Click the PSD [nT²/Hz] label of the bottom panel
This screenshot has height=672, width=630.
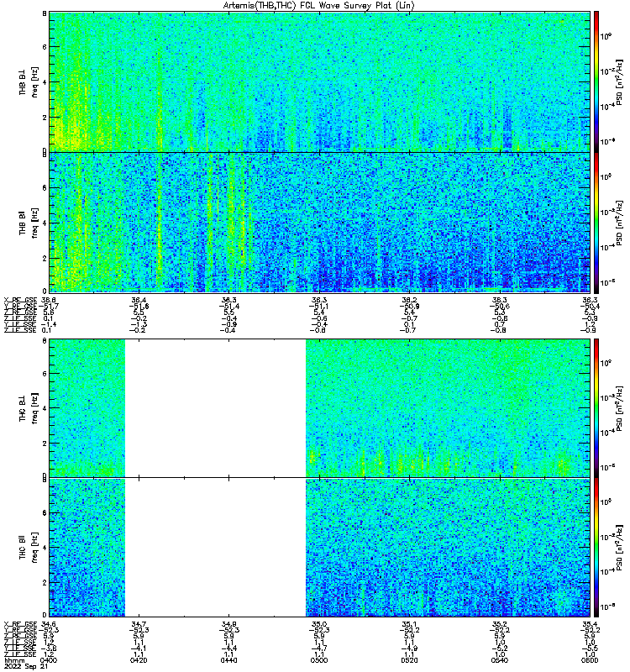coord(619,548)
